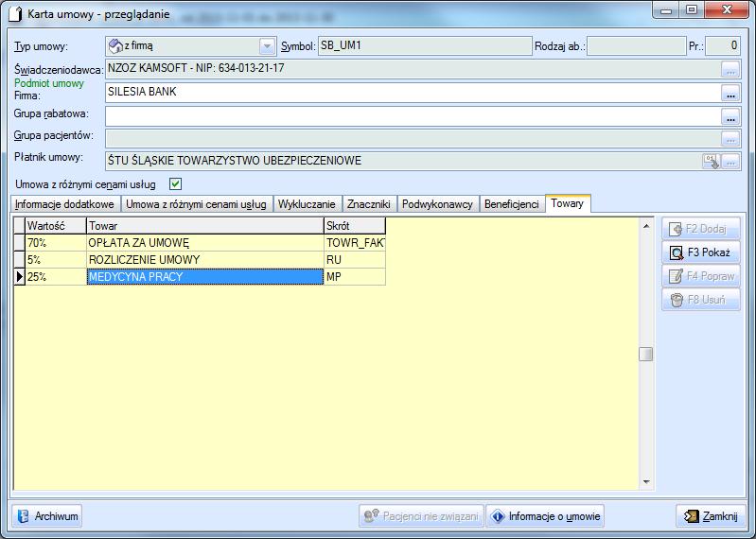Click the row selector of MEDYCYNA PRACY

(19, 276)
